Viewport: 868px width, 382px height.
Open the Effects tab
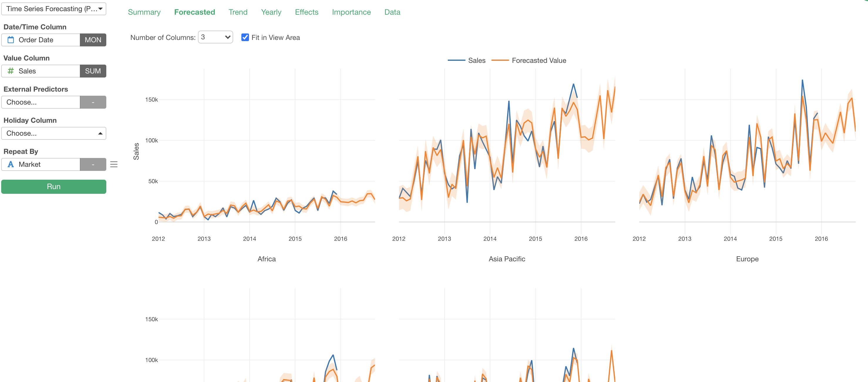pos(306,12)
